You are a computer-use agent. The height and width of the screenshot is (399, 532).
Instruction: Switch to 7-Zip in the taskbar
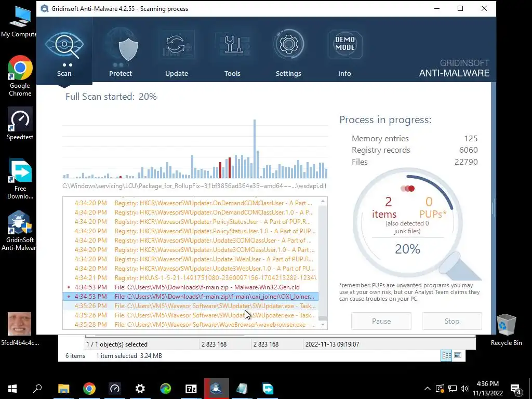click(191, 389)
